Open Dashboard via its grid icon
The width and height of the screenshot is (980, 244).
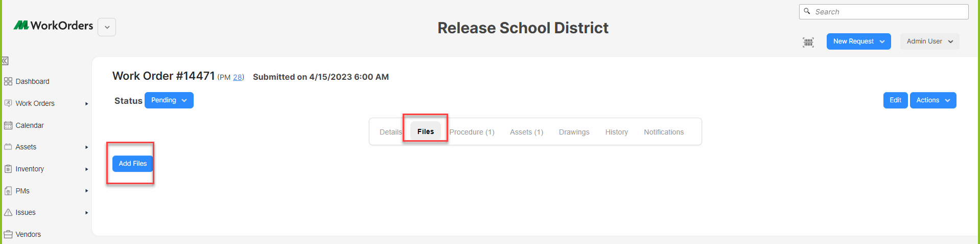point(8,81)
